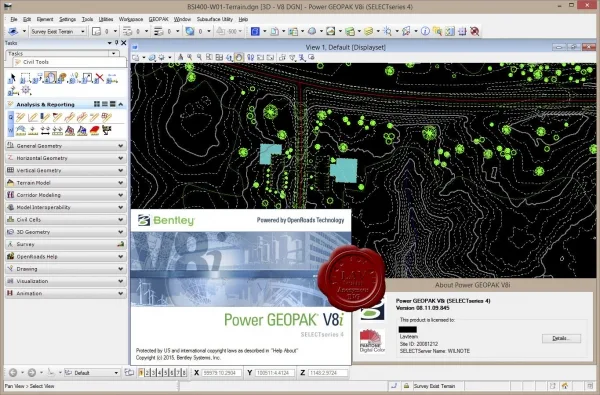Image resolution: width=600 pixels, height=395 pixels.
Task: Click the red X Delete Element tool
Action: (99, 78)
